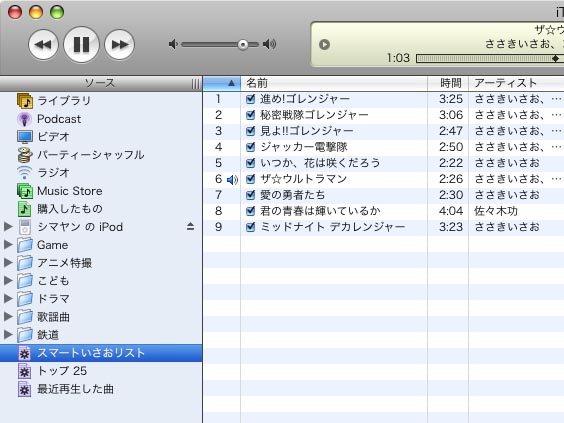
Task: Click the volume slider knob
Action: click(x=243, y=45)
